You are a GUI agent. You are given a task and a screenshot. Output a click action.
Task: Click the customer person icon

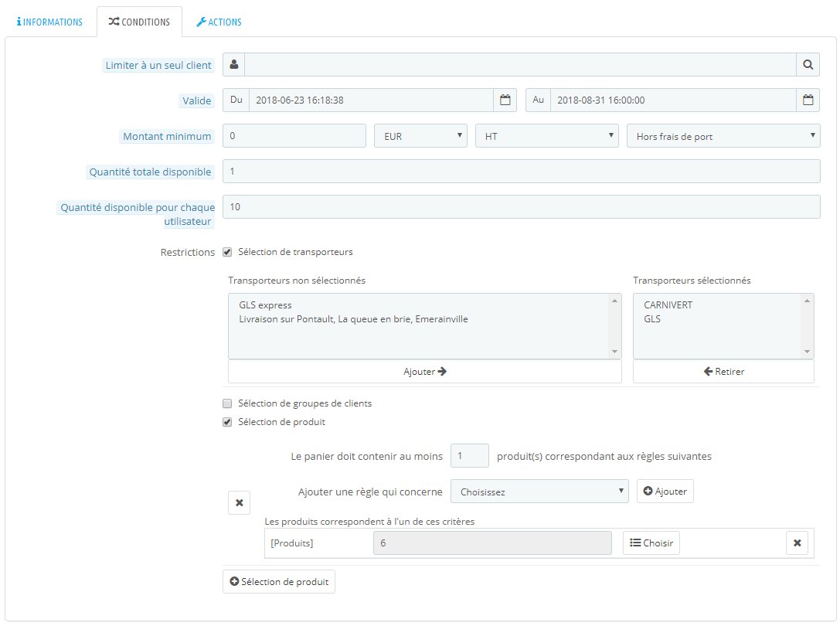coord(234,64)
